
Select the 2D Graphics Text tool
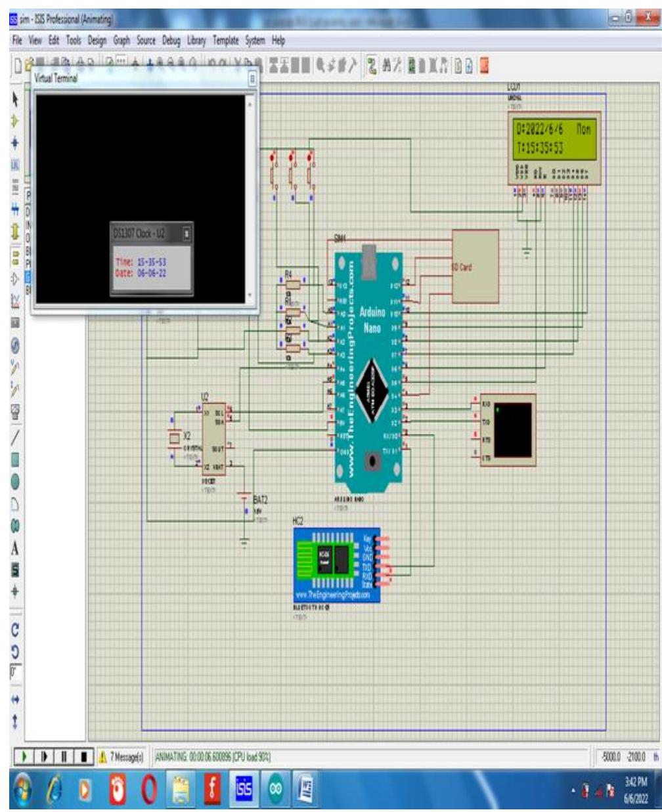pyautogui.click(x=14, y=548)
